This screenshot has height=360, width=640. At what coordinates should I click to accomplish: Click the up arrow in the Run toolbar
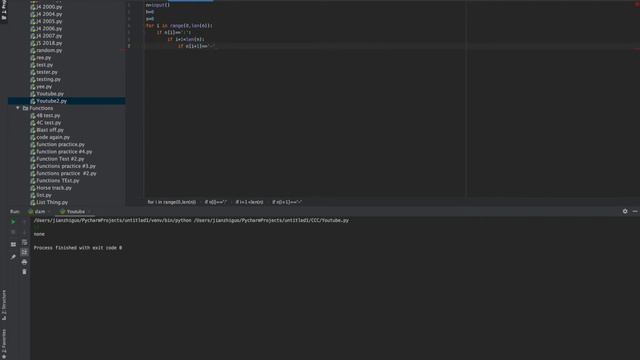tap(24, 222)
